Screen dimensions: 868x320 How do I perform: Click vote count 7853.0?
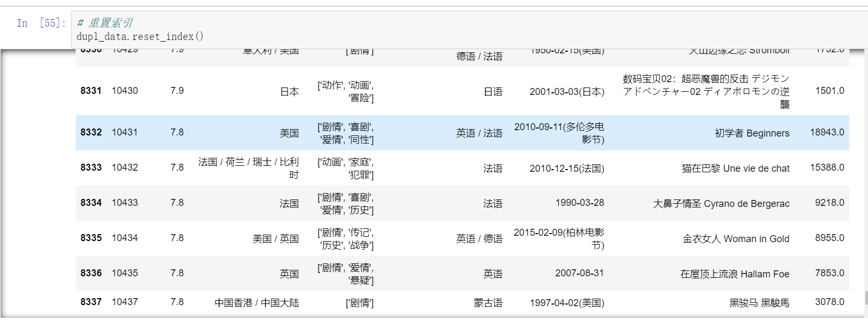(830, 273)
